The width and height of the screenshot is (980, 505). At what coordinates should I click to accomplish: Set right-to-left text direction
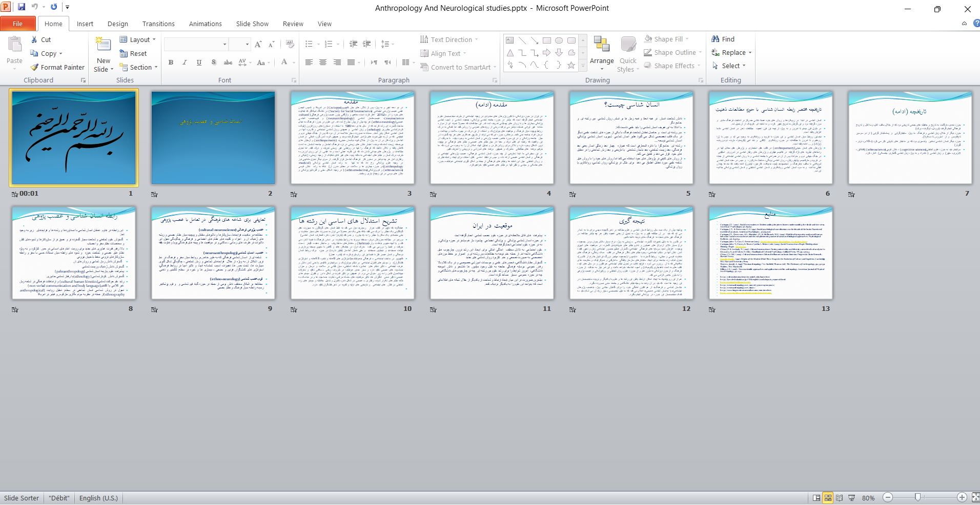pos(388,62)
